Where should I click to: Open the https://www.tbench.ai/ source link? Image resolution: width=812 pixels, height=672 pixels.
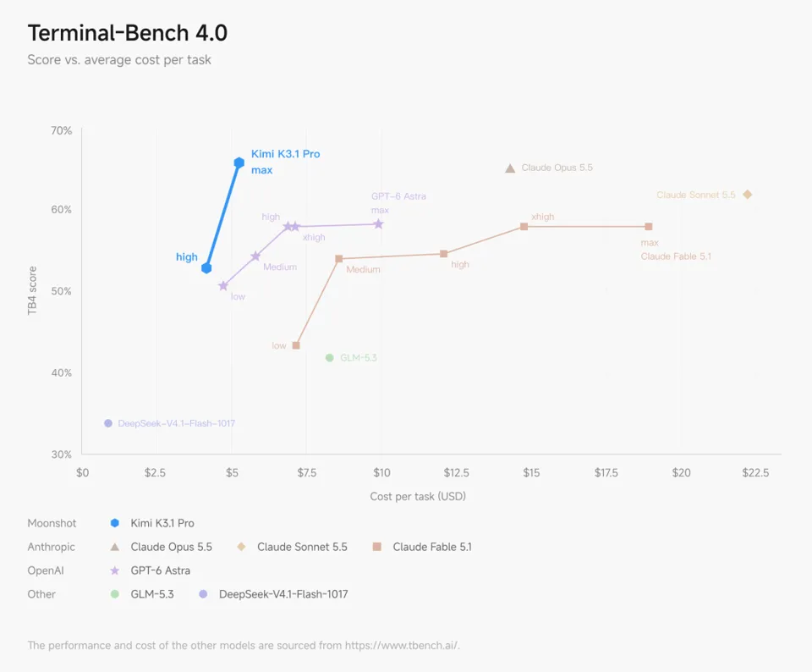(x=403, y=645)
